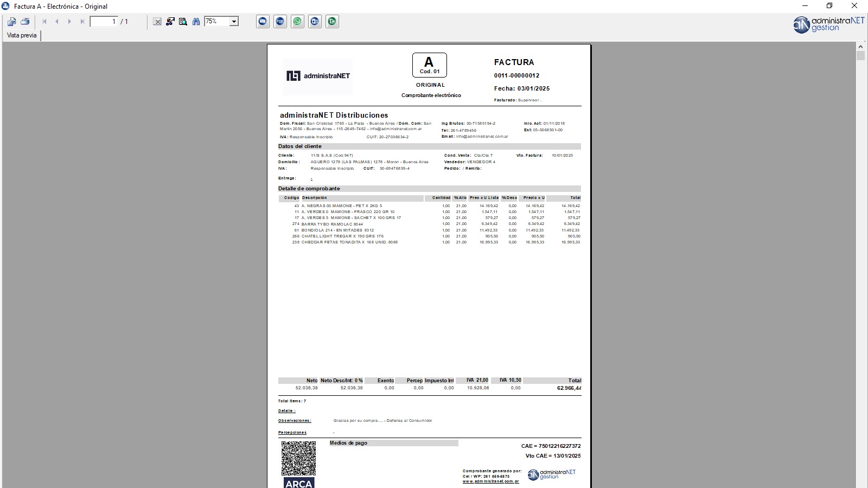Image resolution: width=868 pixels, height=488 pixels.
Task: Click the due date 10/01/2025
Action: coord(562,156)
